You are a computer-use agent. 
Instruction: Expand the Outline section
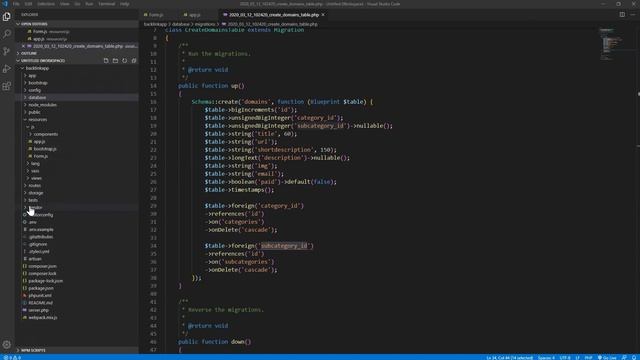(77, 53)
